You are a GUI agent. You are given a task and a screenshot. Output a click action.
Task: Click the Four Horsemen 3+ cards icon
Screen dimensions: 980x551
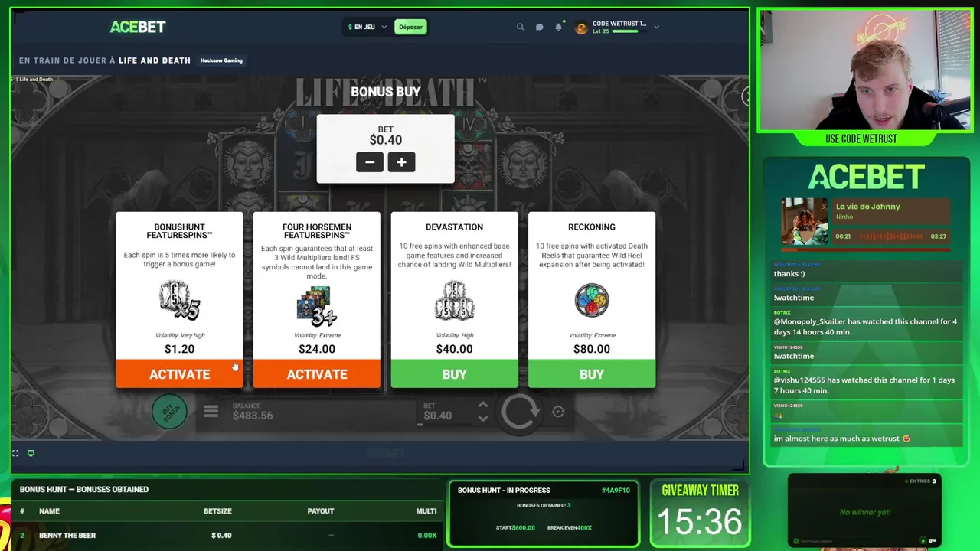click(x=317, y=305)
